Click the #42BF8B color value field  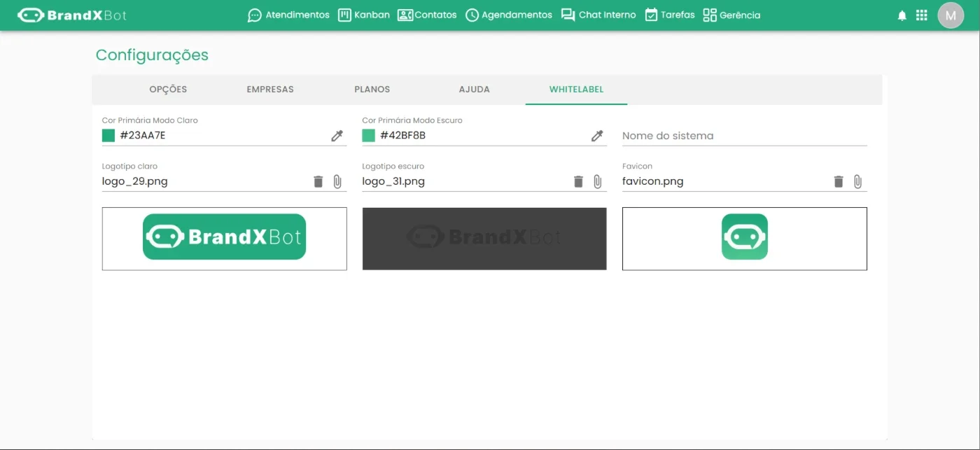tap(483, 136)
